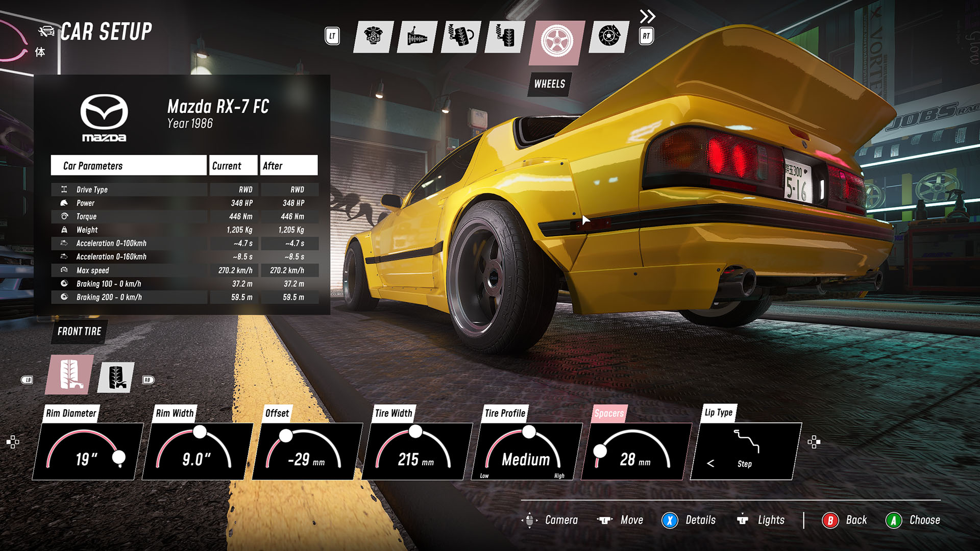
Task: Open the Details option
Action: 689,520
